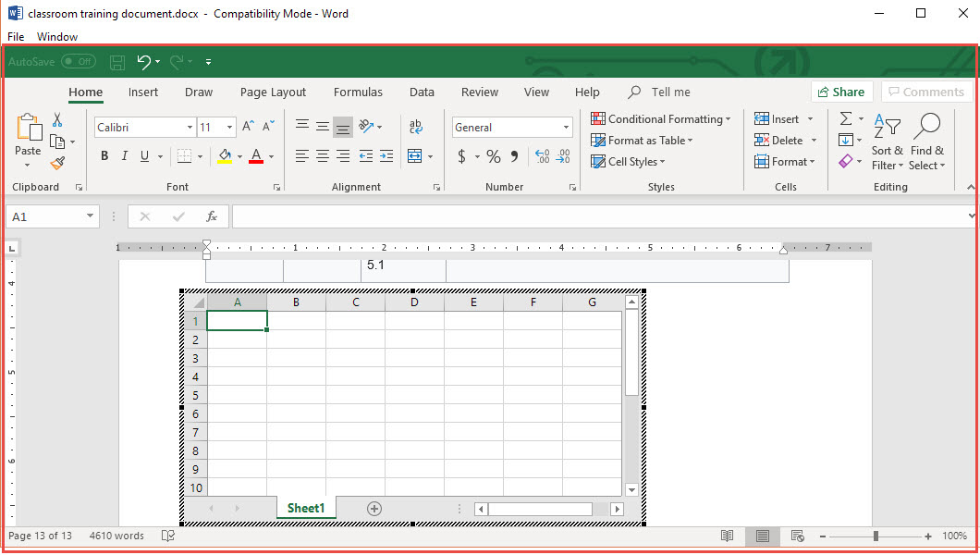Click the zoom slider handle
The image size is (980, 555).
(876, 536)
